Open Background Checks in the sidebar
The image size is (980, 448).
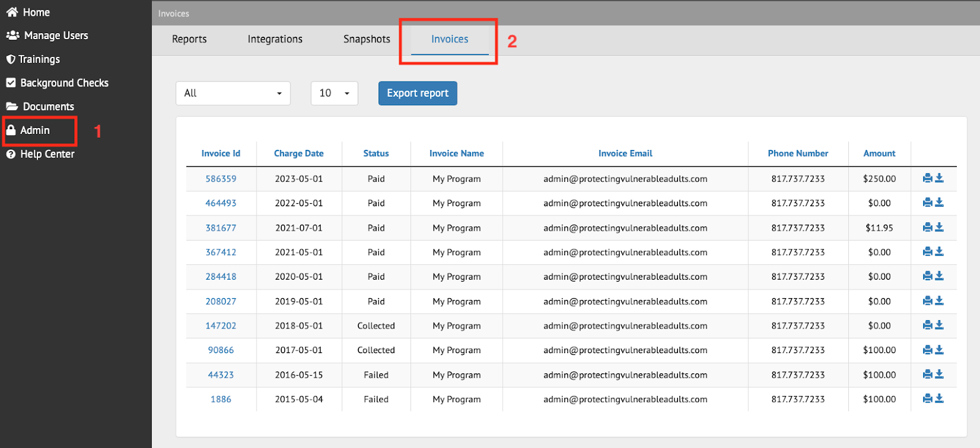(x=64, y=83)
